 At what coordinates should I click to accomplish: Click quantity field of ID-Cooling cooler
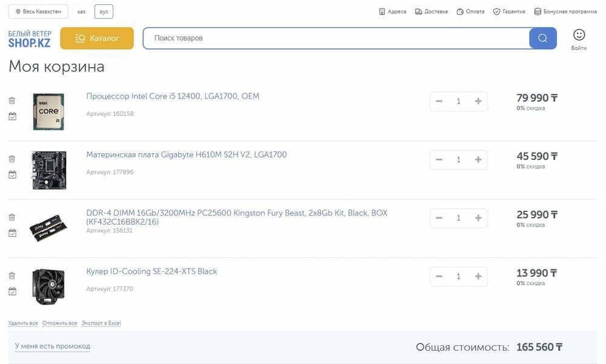458,276
